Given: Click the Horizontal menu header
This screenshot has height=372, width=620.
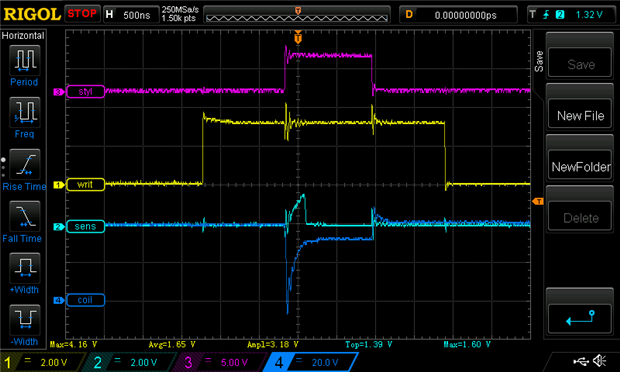Looking at the screenshot, I should pos(23,36).
